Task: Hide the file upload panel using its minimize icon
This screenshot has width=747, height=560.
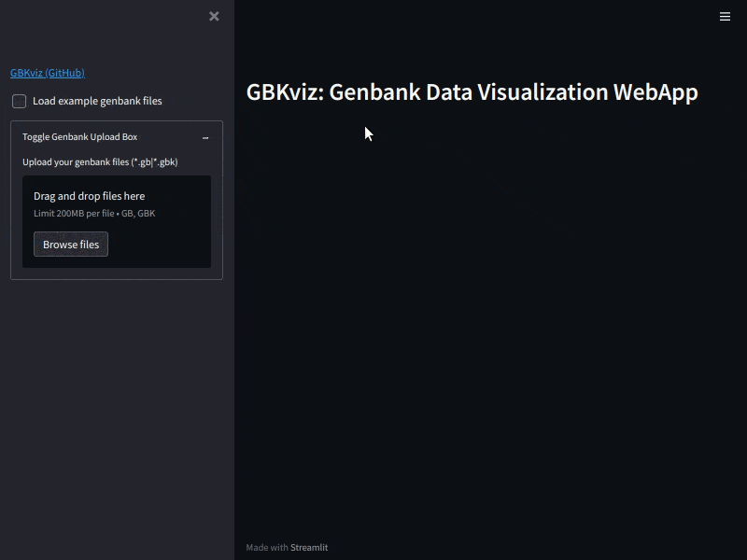Action: (205, 137)
